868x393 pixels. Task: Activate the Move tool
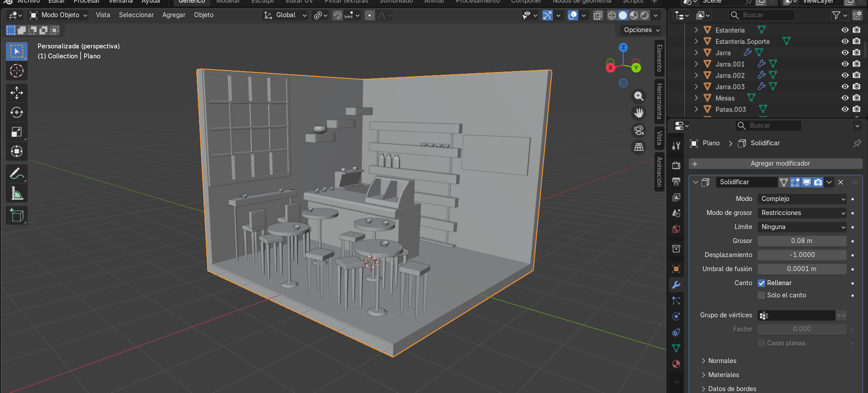point(17,93)
